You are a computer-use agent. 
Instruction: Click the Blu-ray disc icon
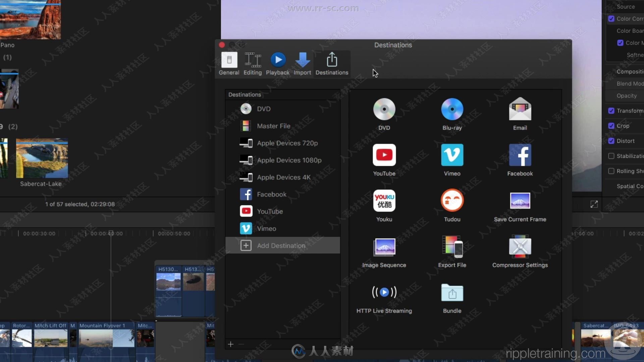pos(452,109)
